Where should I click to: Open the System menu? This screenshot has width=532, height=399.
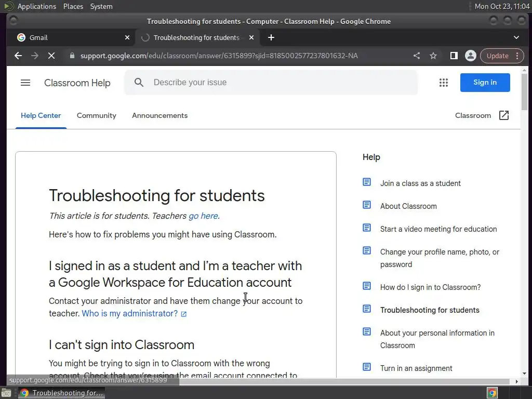tap(101, 6)
